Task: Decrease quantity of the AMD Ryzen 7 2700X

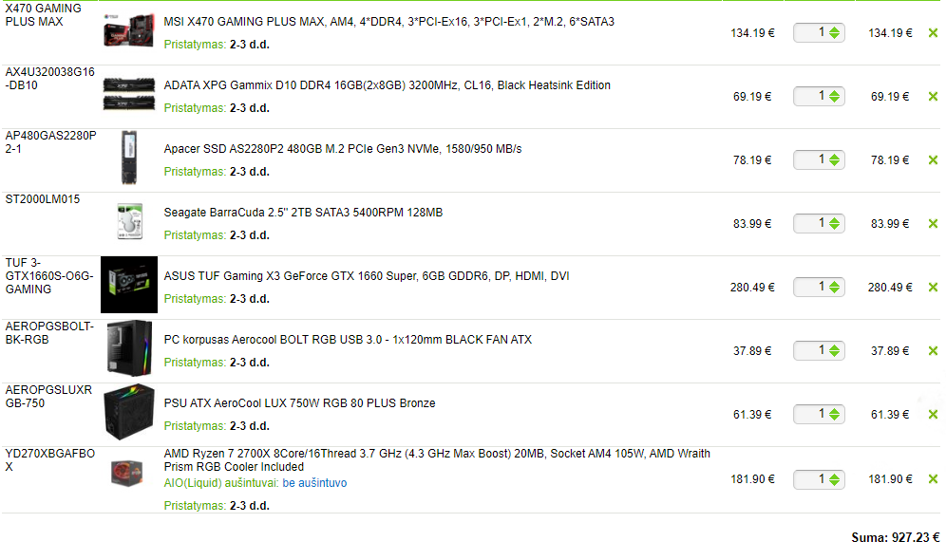Action: point(834,482)
